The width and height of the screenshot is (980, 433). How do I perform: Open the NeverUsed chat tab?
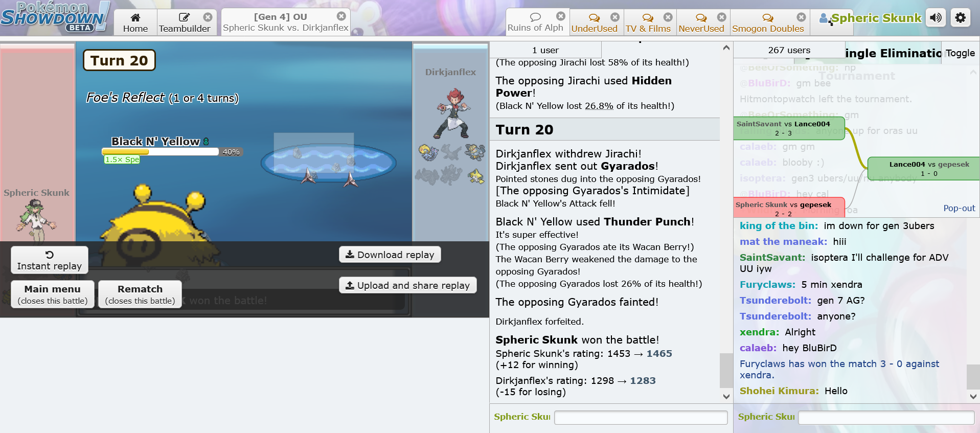tap(701, 23)
